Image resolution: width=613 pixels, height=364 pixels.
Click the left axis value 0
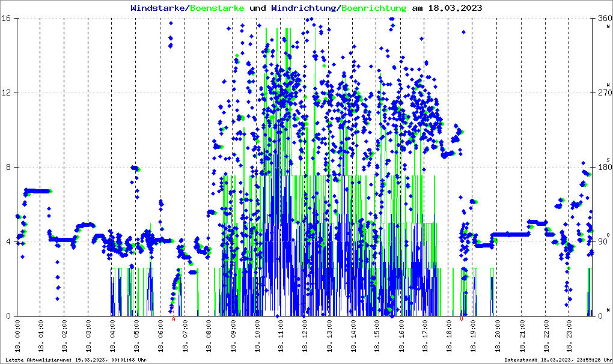9,317
